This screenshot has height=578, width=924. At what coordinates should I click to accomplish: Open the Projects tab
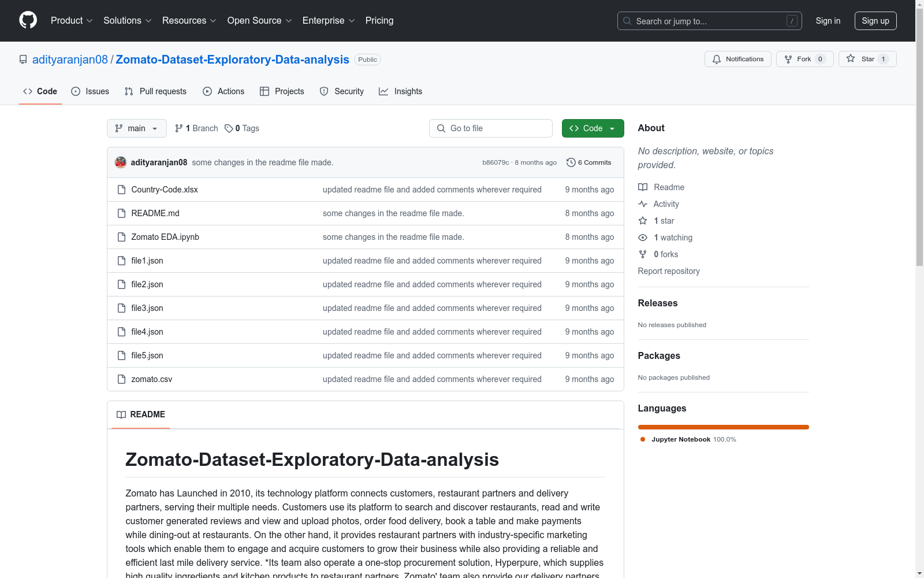(x=282, y=91)
